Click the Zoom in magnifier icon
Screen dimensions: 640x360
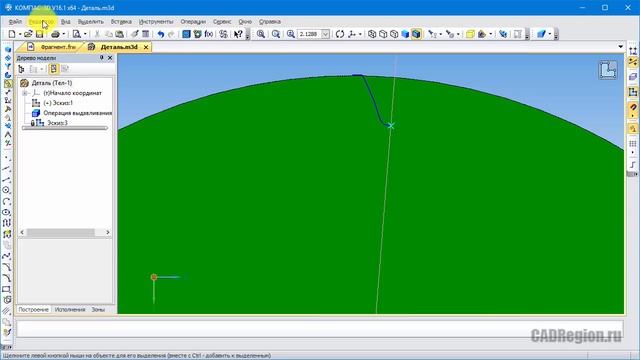261,34
